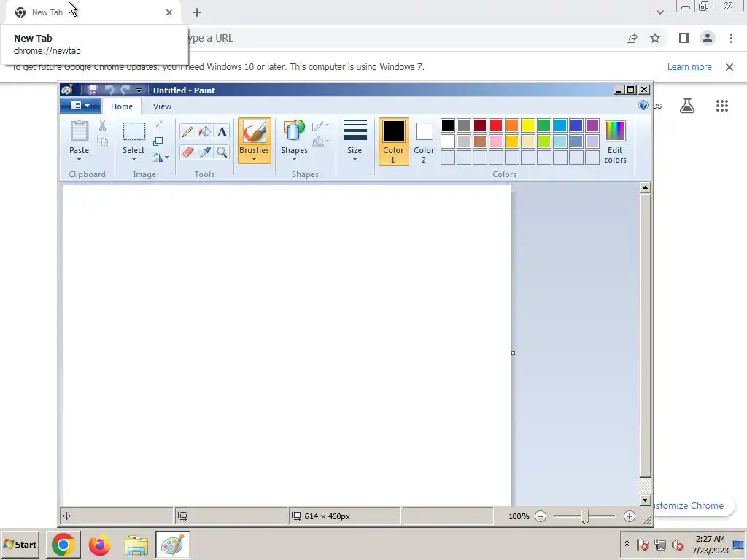Select the Pencil tool in Paint
The height and width of the screenshot is (560, 747).
tap(187, 131)
